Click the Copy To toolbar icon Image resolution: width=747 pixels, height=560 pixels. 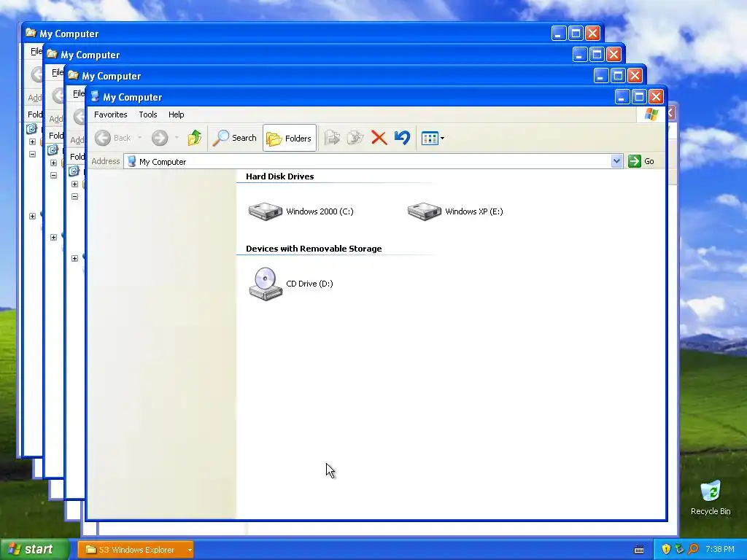pos(355,138)
